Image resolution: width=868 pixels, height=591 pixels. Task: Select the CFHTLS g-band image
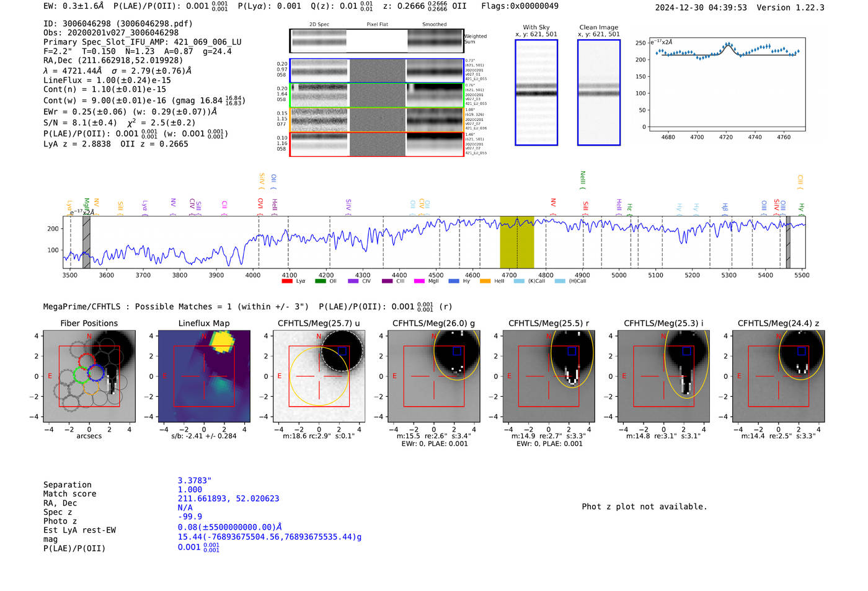pos(434,376)
